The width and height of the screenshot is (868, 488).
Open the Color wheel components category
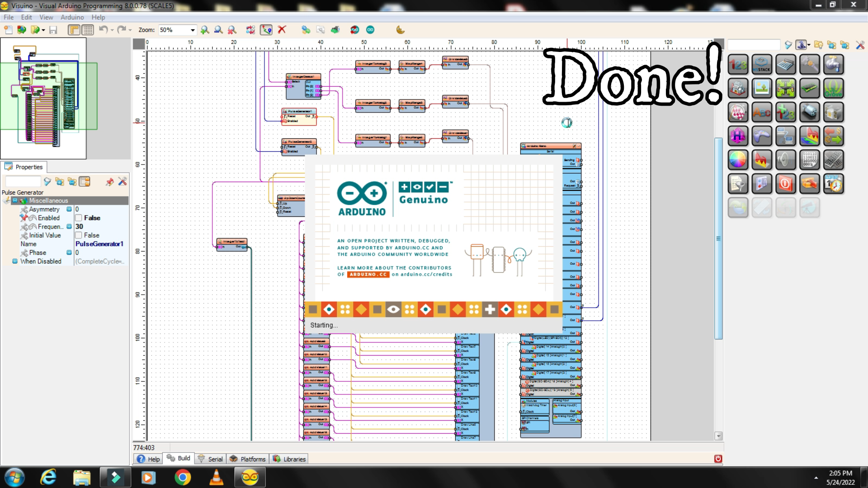tap(738, 160)
